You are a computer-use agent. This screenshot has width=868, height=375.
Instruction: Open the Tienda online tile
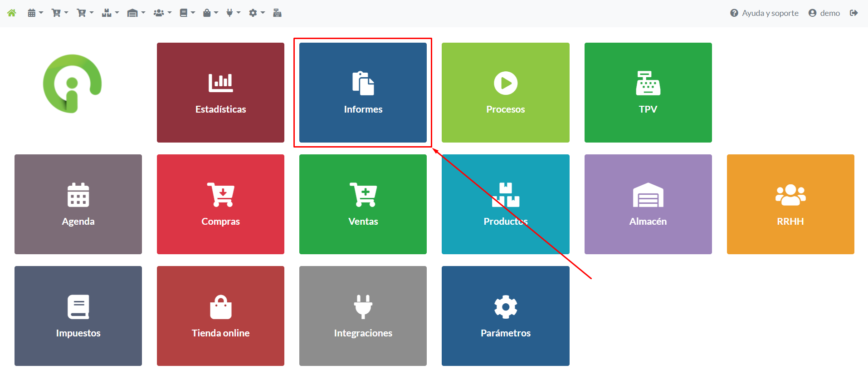pyautogui.click(x=220, y=316)
